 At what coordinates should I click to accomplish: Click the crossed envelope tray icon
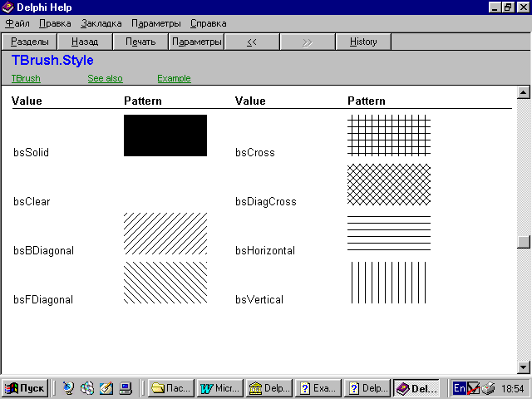point(473,388)
